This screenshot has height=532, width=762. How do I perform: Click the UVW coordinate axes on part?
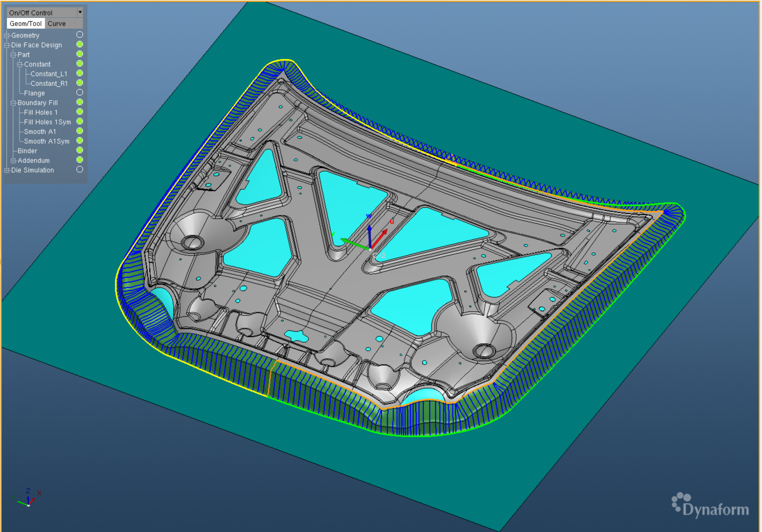[x=370, y=237]
